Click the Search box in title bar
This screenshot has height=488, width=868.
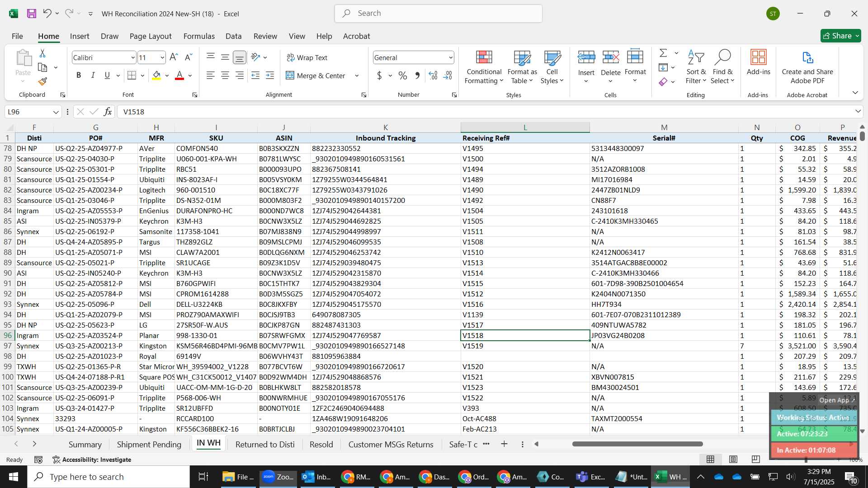tap(438, 14)
